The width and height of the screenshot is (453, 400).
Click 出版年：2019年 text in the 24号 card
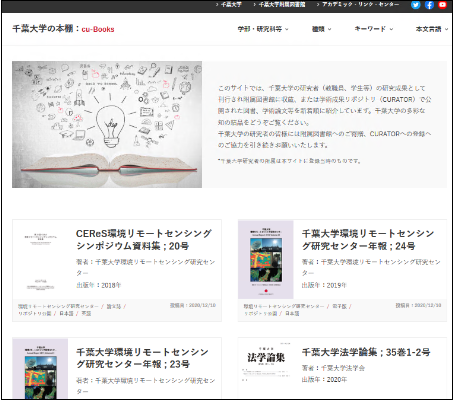324,285
